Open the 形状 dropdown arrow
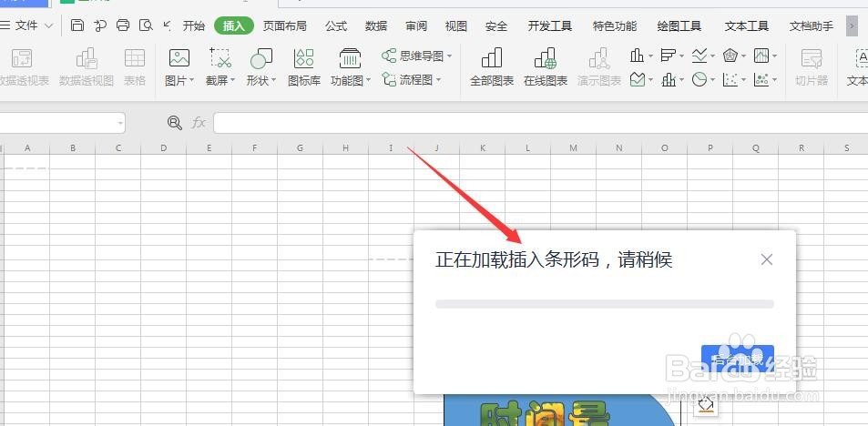This screenshot has width=868, height=426. click(x=273, y=80)
